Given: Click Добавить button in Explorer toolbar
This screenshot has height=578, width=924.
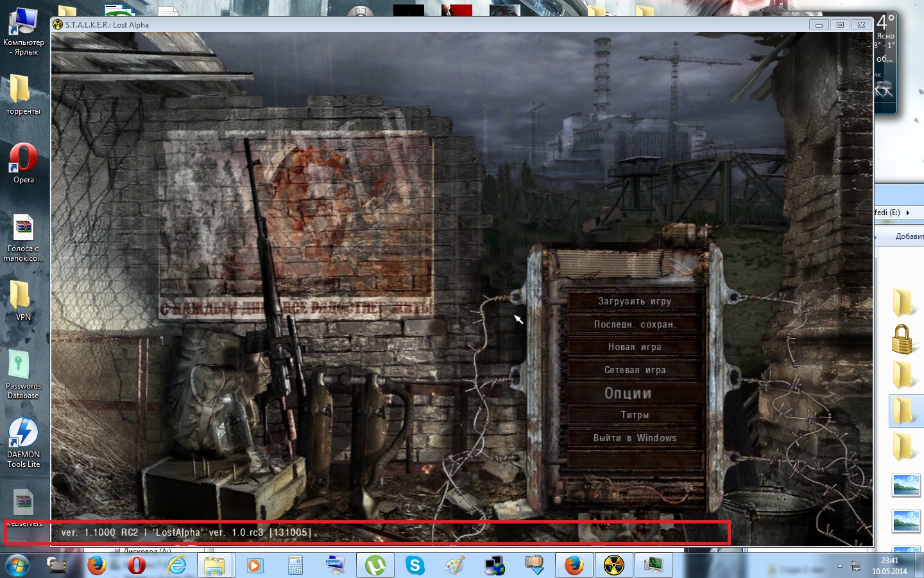Looking at the screenshot, I should pos(909,236).
